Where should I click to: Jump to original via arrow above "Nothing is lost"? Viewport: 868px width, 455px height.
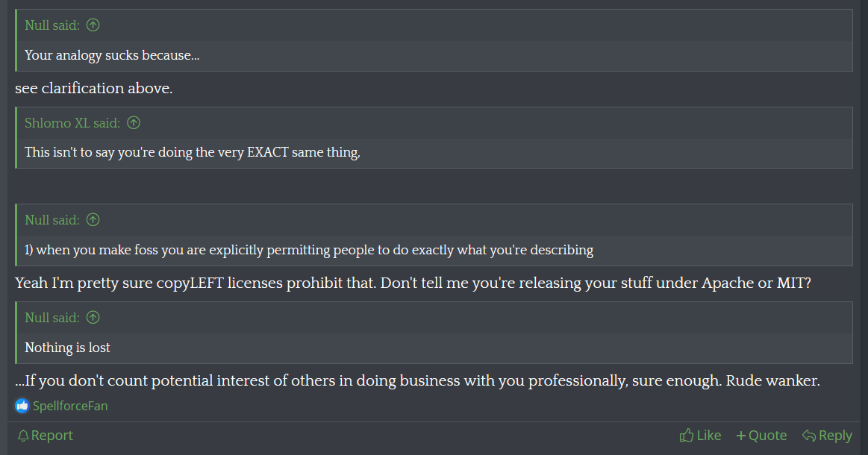click(x=93, y=317)
